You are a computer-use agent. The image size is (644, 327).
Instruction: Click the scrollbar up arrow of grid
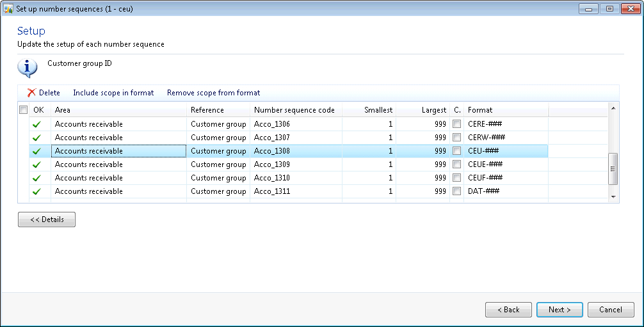pyautogui.click(x=613, y=108)
